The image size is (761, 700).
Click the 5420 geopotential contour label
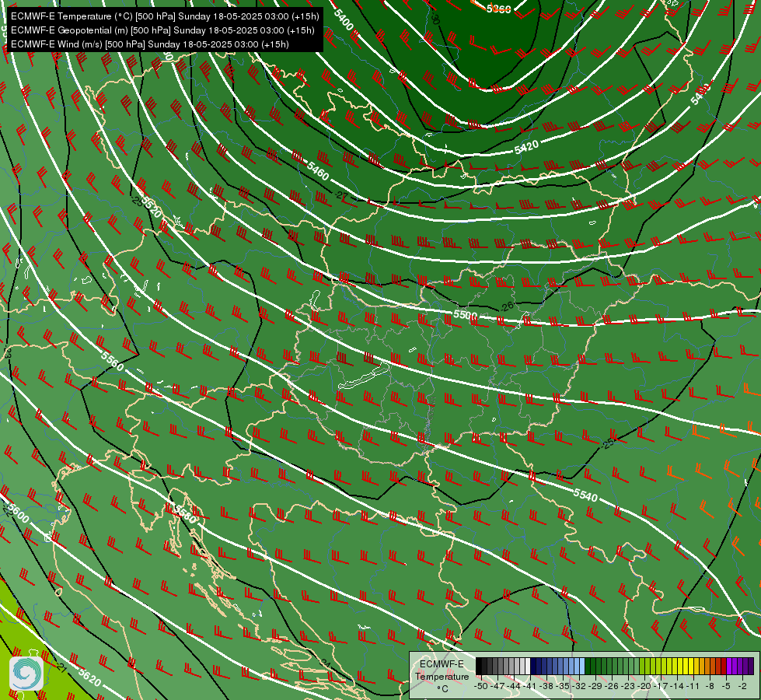pos(526,147)
